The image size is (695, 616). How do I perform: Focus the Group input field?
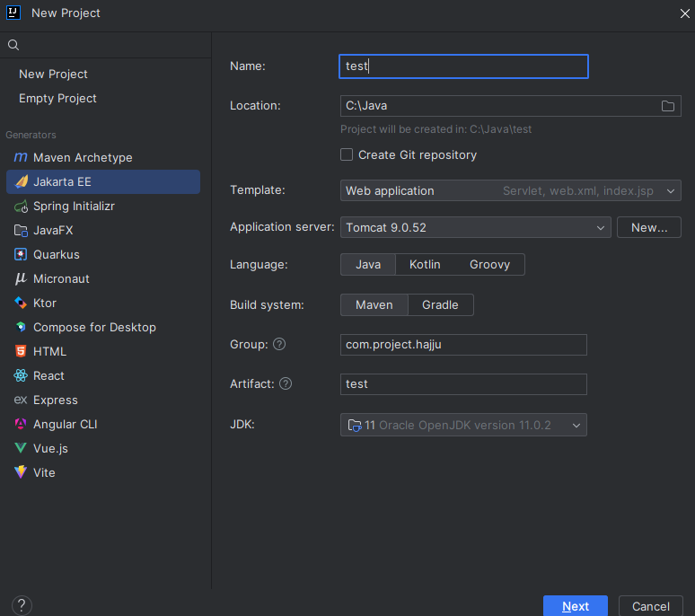coord(463,345)
